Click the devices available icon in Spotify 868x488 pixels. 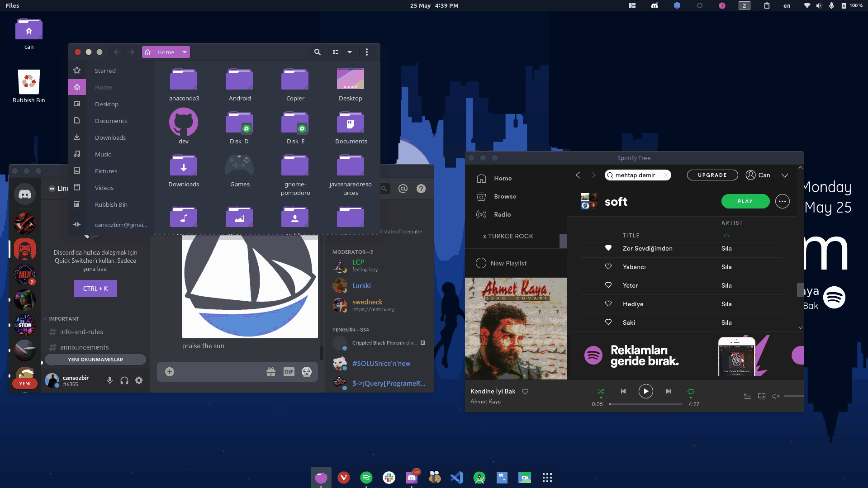(762, 396)
